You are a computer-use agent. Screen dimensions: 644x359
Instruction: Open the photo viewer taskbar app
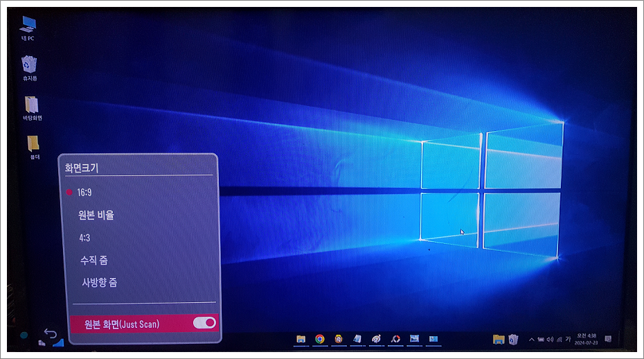[414, 338]
